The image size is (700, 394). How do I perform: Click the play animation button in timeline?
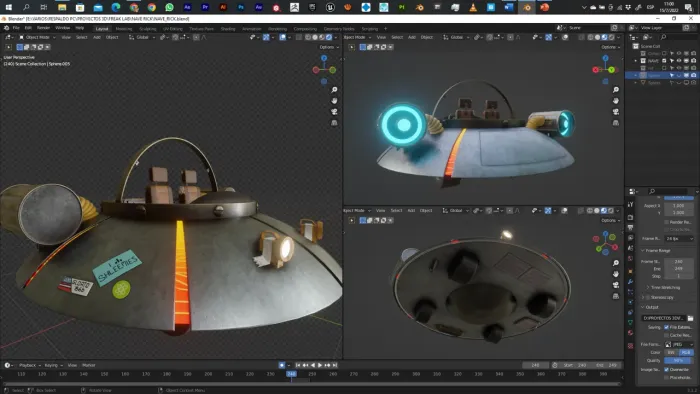coord(320,365)
